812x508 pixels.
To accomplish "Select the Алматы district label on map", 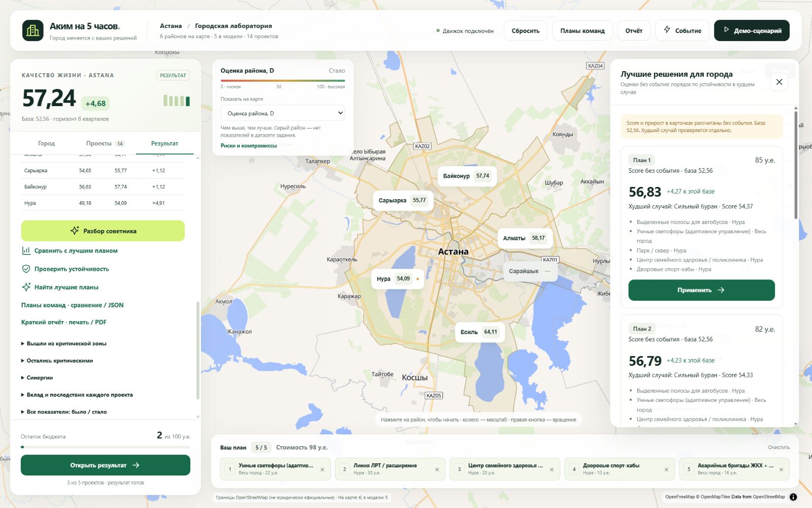I will [525, 238].
